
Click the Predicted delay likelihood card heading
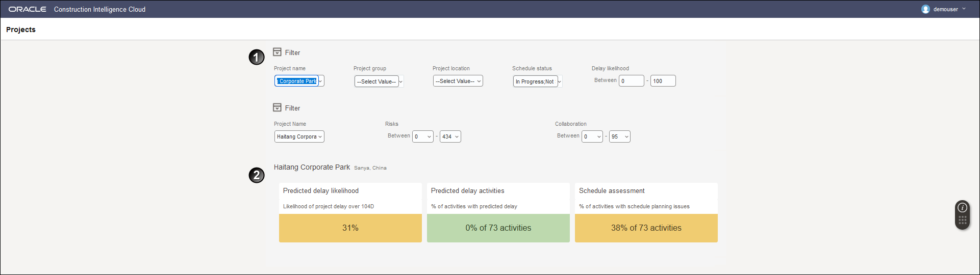coord(321,190)
